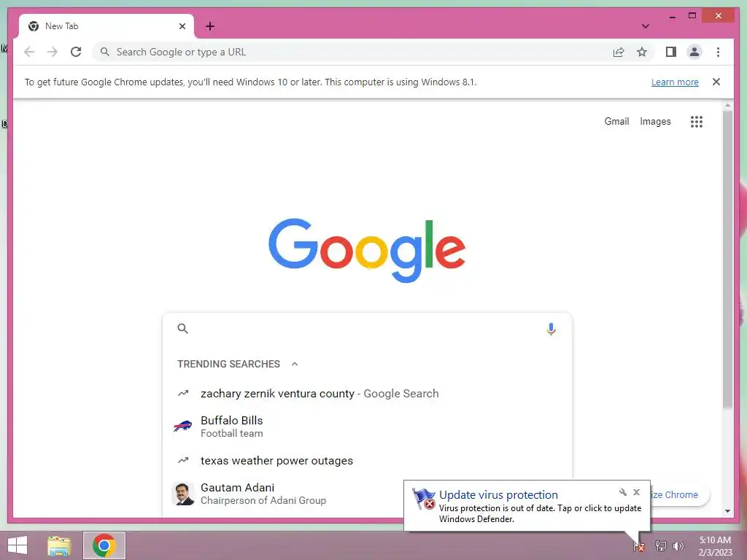Open the Gmail link
Viewport: 747px width, 560px height.
click(x=616, y=122)
